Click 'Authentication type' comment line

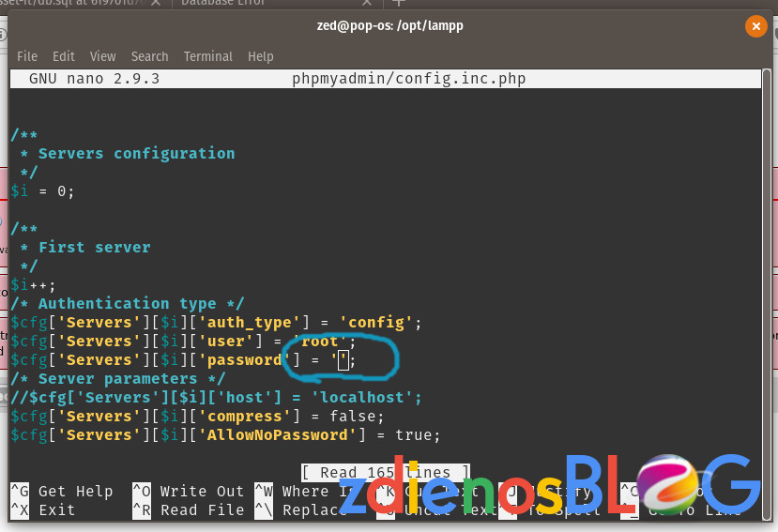128,304
